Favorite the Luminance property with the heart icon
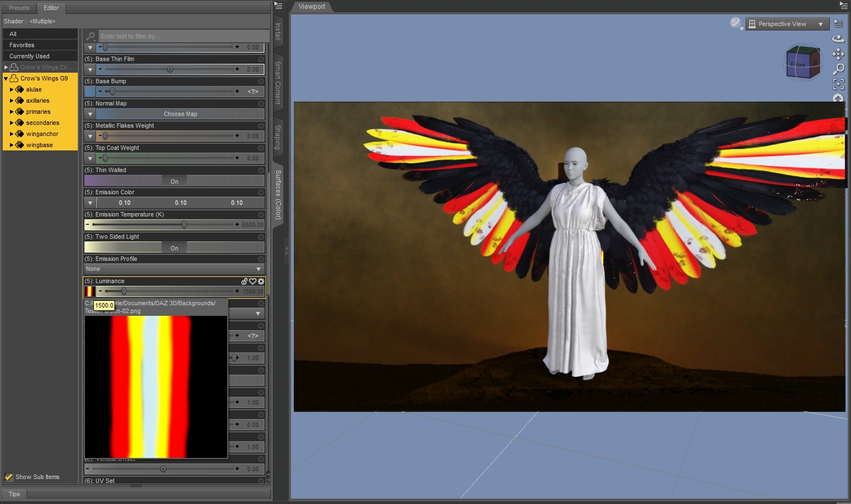Viewport: 851px width, 504px height. click(253, 281)
